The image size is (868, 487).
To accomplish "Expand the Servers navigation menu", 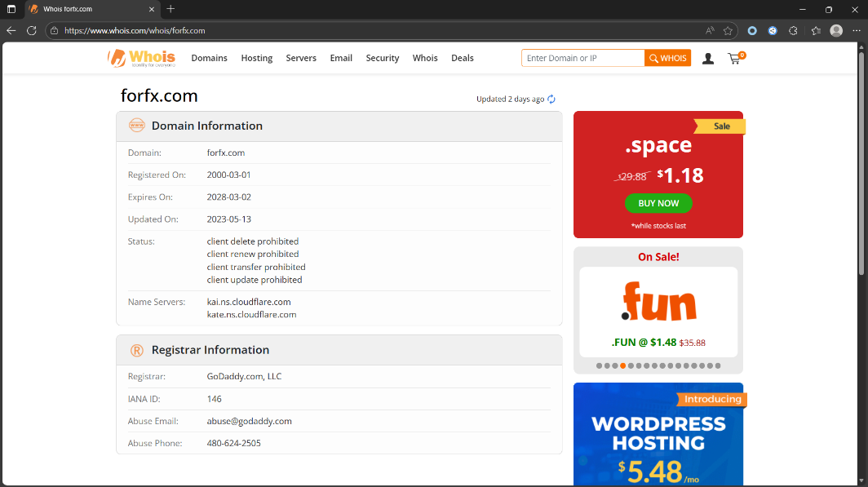I will [x=301, y=59].
